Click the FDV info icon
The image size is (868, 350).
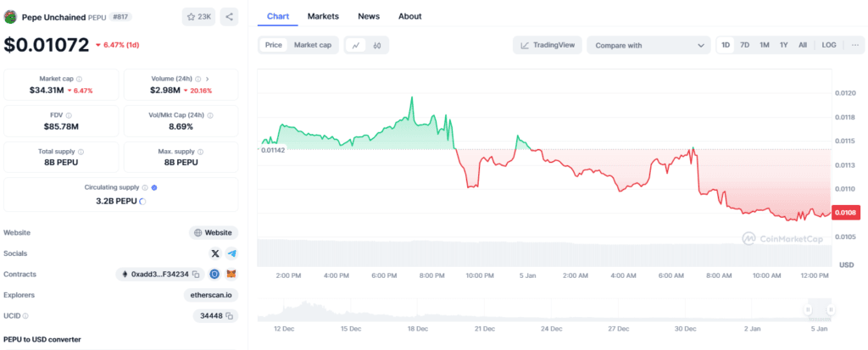pyautogui.click(x=70, y=115)
